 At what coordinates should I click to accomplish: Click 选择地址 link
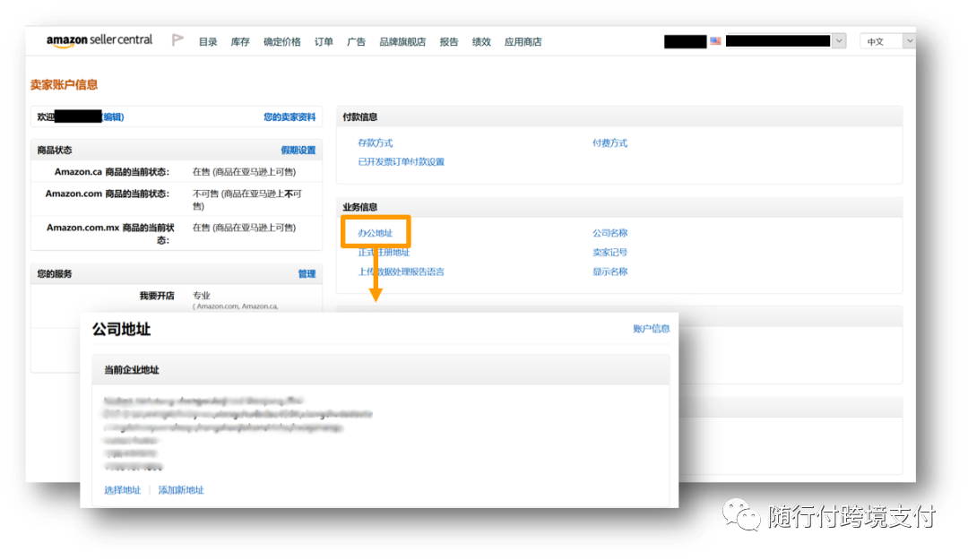(x=122, y=489)
